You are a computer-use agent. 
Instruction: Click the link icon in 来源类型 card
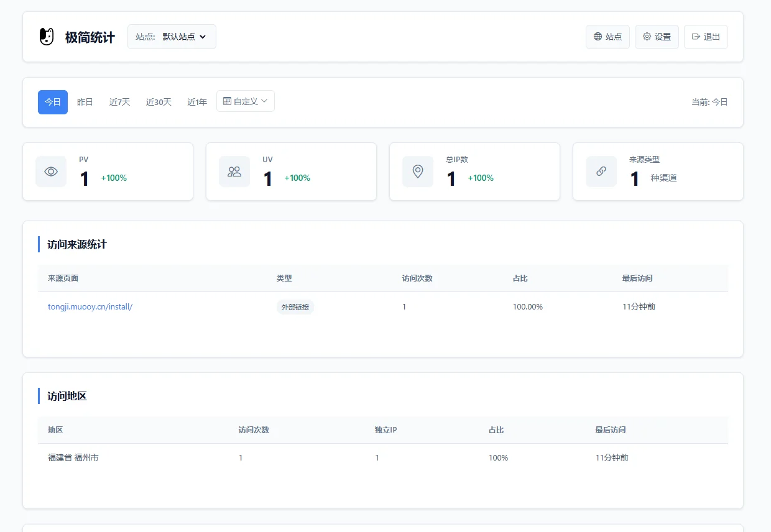601,172
